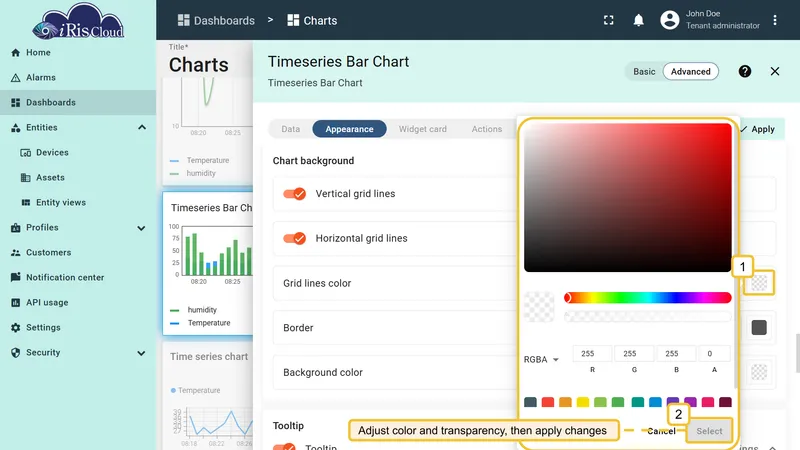Image resolution: width=800 pixels, height=450 pixels.
Task: Switch to Advanced mode
Action: (x=690, y=71)
